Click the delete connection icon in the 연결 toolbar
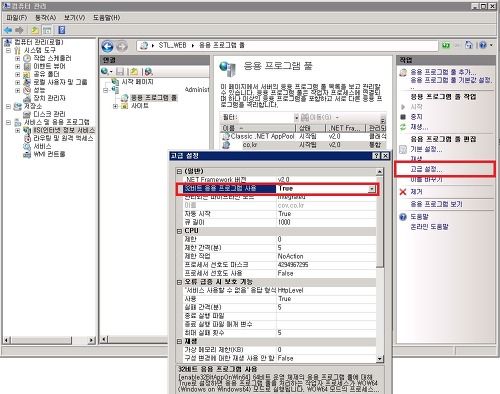 pos(149,71)
